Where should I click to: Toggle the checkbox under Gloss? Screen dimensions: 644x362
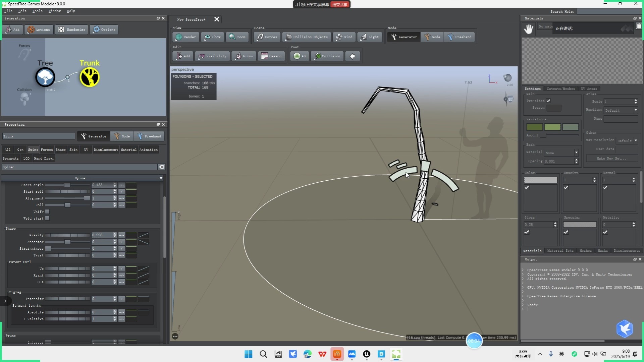pos(527,232)
